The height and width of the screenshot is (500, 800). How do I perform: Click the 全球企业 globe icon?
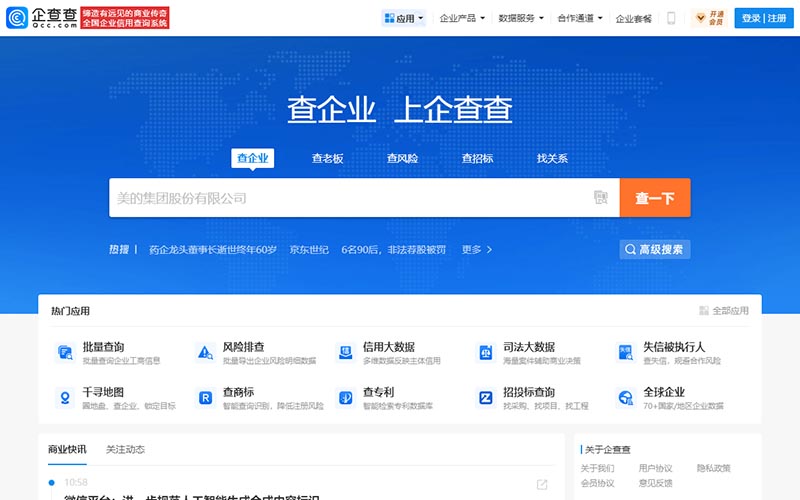(x=626, y=397)
